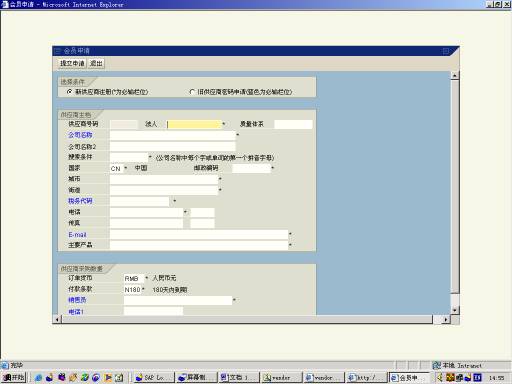The width and height of the screenshot is (512, 384).
Task: Click the page icon in the IE status bar
Action: pyautogui.click(x=5, y=365)
